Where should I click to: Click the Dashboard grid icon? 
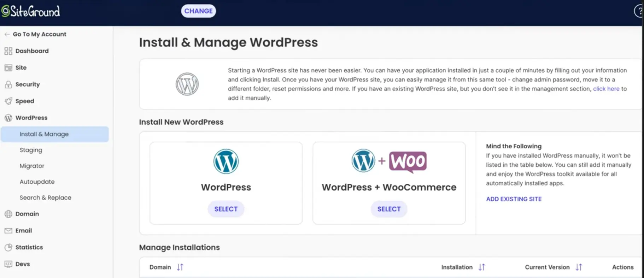pyautogui.click(x=8, y=51)
